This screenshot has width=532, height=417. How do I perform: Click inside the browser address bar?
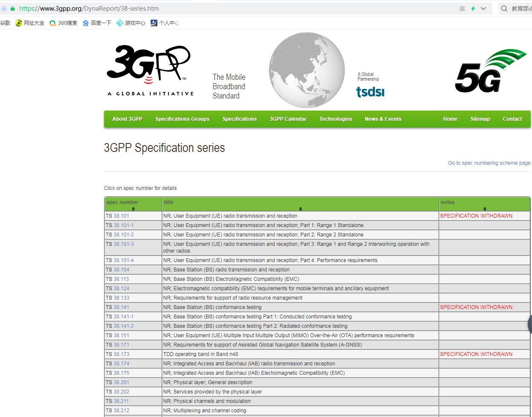tap(171, 8)
